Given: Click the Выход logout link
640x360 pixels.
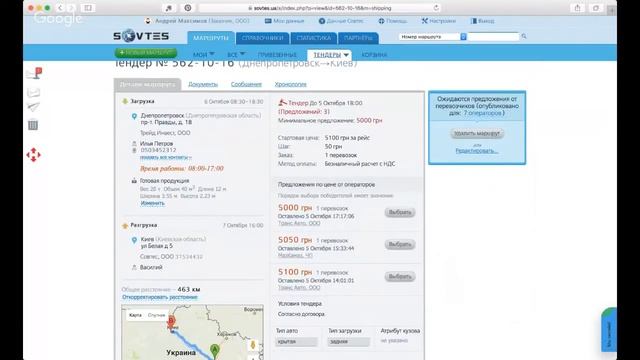Looking at the screenshot, I should (482, 21).
